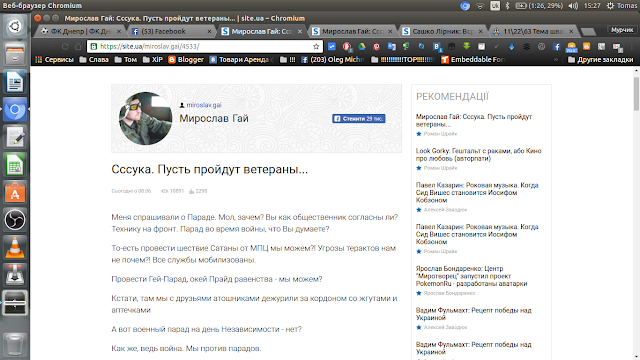Open the text editor launcher icon
Screen dimensions: 640x360
click(15, 137)
